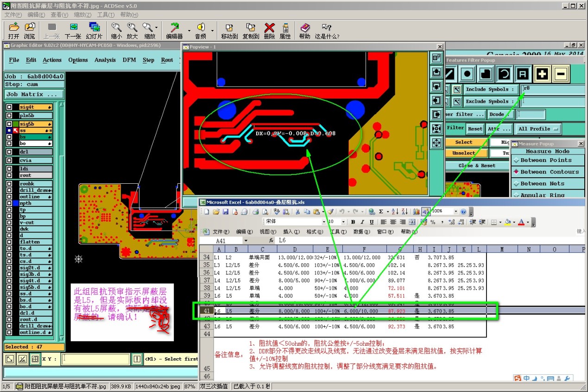The height and width of the screenshot is (392, 588).
Task: Click Include Symbols field containing r8
Action: click(553, 89)
